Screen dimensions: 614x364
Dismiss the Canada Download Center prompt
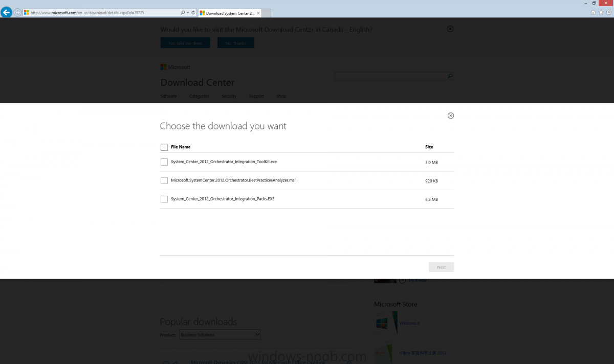pos(450,29)
